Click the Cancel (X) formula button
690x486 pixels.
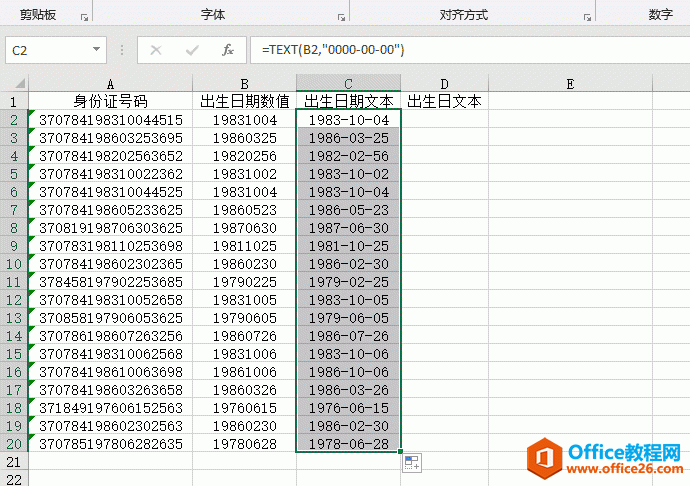(x=156, y=50)
